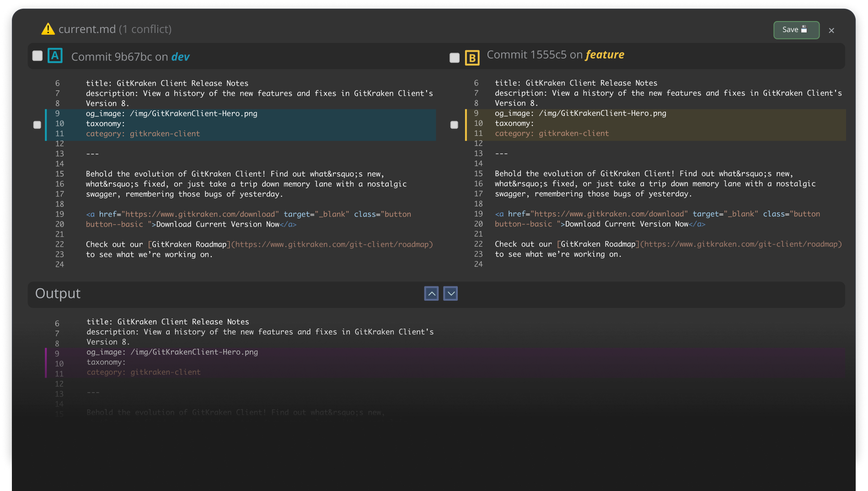
Task: Click GitKraken Roadmap link line in dev pane
Action: click(259, 244)
